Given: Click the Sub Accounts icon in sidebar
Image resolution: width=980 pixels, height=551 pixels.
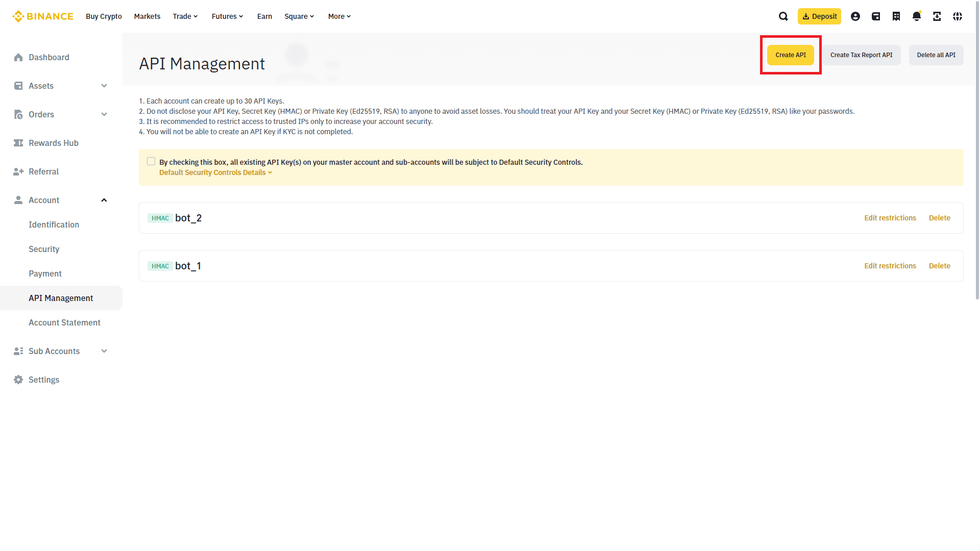Looking at the screenshot, I should tap(18, 351).
